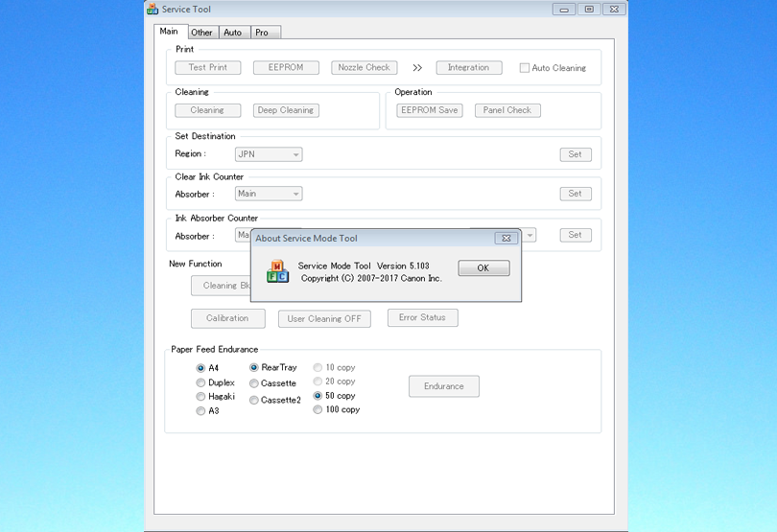The image size is (777, 532).
Task: Click Set in the Ink Absorber Counter section
Action: [x=576, y=235]
